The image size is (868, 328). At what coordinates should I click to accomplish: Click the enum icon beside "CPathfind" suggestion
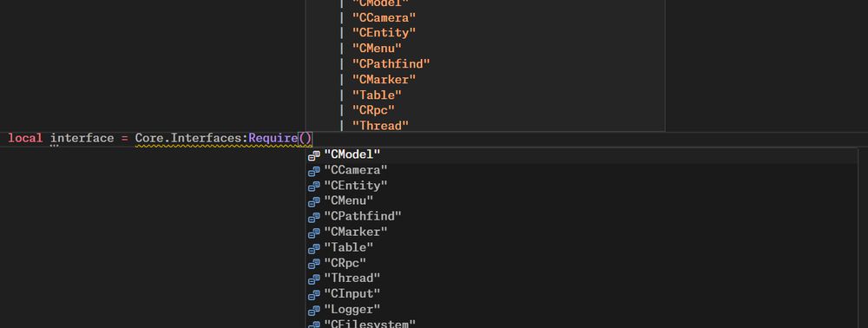314,217
